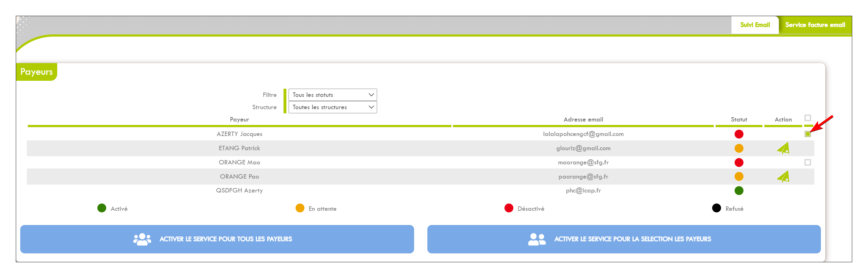Click the Payeur column header

[239, 120]
